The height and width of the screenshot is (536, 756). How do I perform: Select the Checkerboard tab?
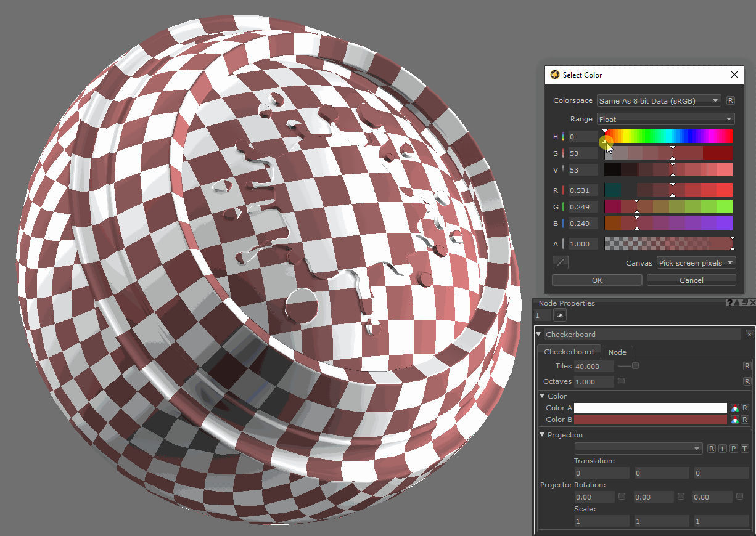(569, 352)
